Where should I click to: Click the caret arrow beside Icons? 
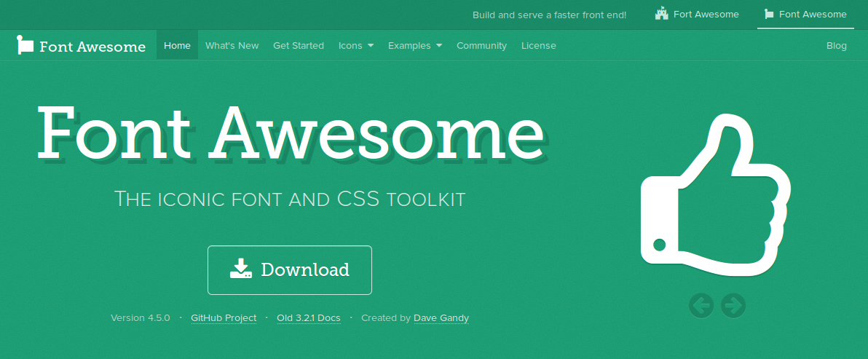pos(371,46)
